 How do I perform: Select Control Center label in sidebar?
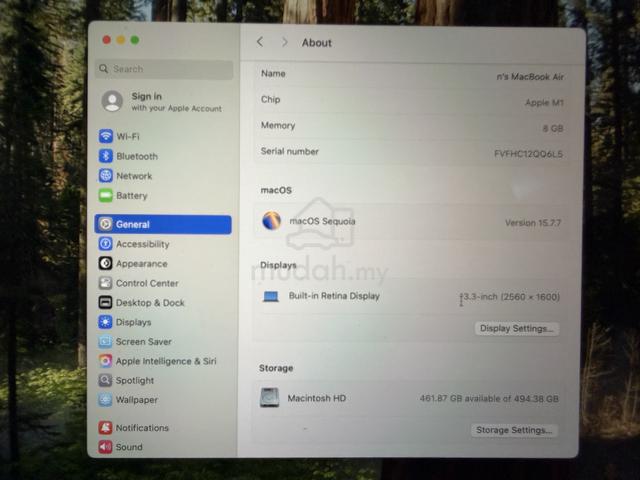(147, 283)
